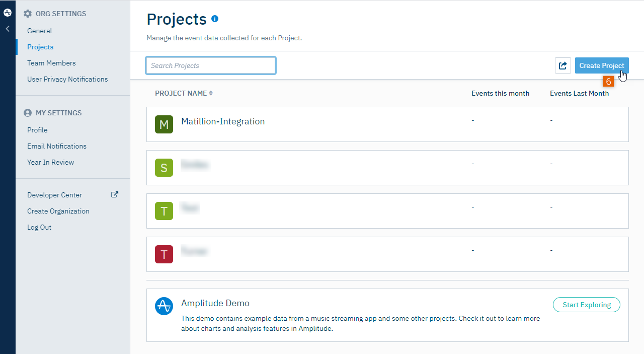Open the Team Members page

point(51,63)
